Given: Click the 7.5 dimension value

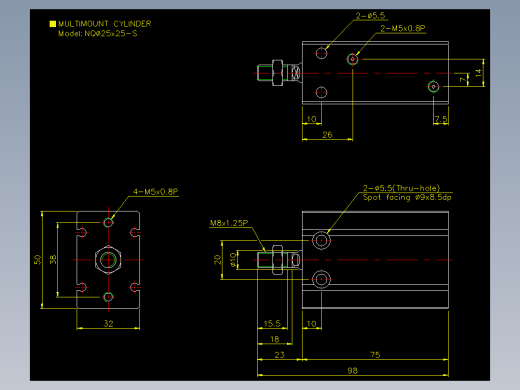Looking at the screenshot, I should (x=441, y=119).
